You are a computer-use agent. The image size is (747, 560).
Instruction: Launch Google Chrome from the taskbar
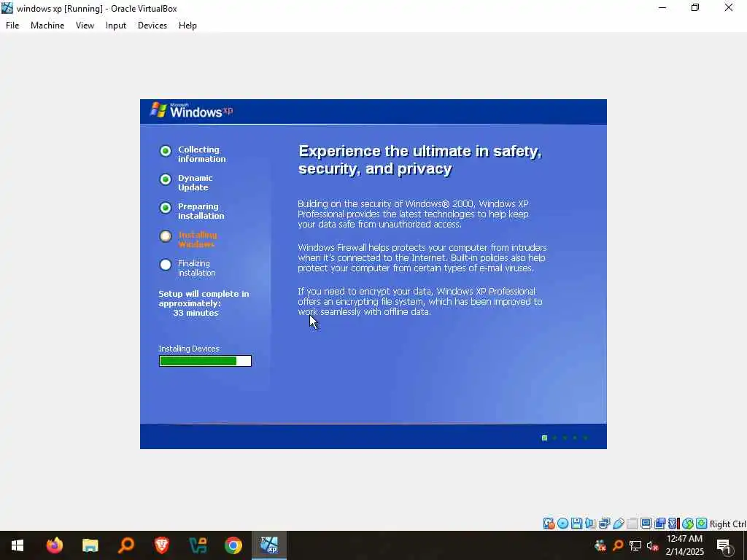click(x=233, y=545)
